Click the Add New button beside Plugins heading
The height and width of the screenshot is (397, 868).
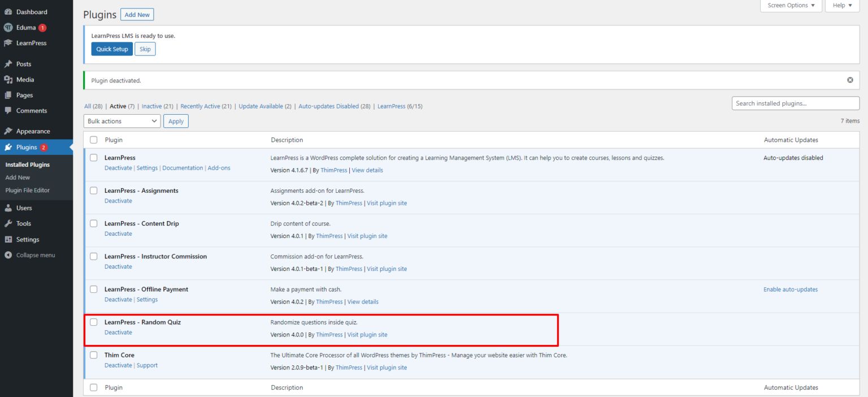[137, 15]
